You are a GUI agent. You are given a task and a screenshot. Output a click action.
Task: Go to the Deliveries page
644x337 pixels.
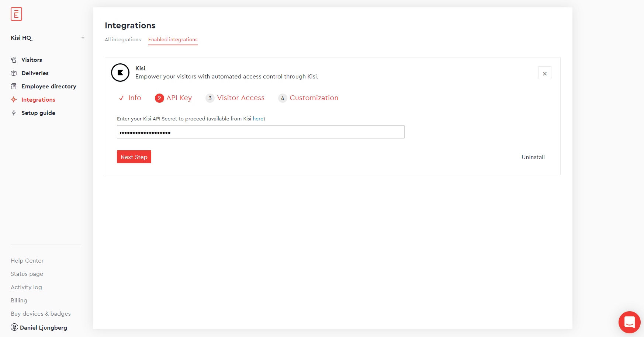tap(35, 73)
